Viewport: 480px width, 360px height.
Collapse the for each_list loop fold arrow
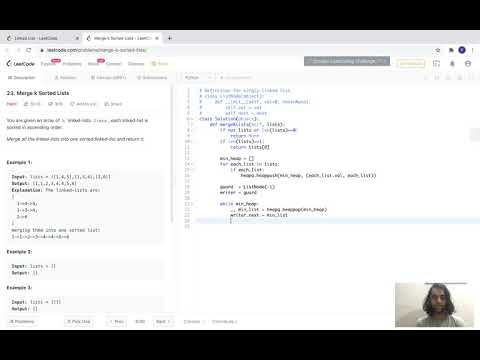click(192, 164)
